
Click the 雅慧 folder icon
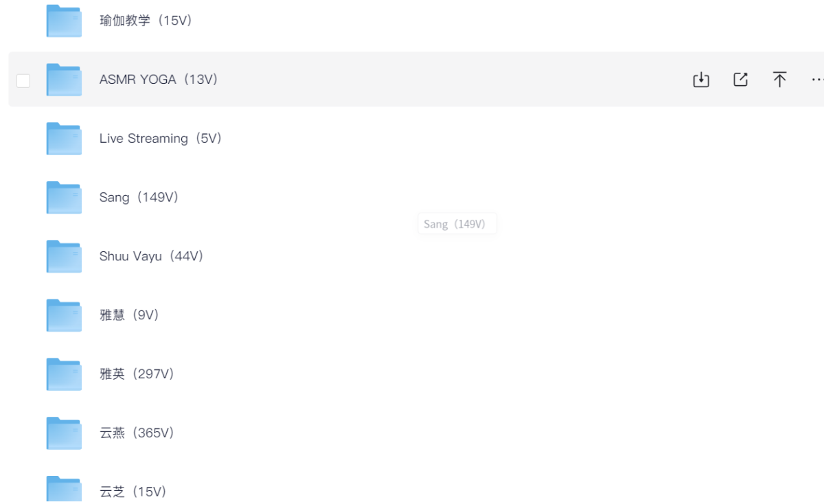click(x=64, y=316)
